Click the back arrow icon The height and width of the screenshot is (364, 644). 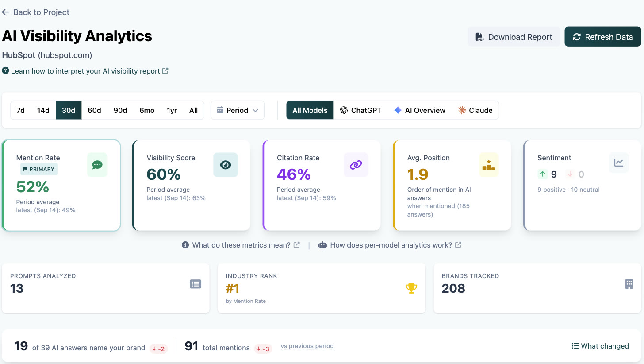click(5, 12)
